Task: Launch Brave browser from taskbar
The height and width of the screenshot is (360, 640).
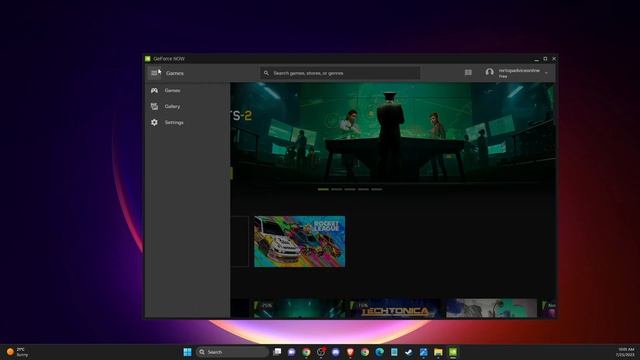Action: coord(350,352)
